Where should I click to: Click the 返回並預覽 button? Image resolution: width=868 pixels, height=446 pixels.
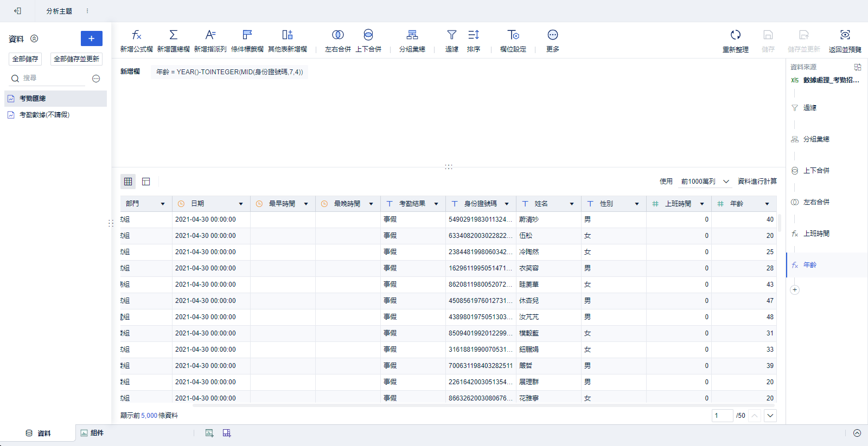coord(845,41)
